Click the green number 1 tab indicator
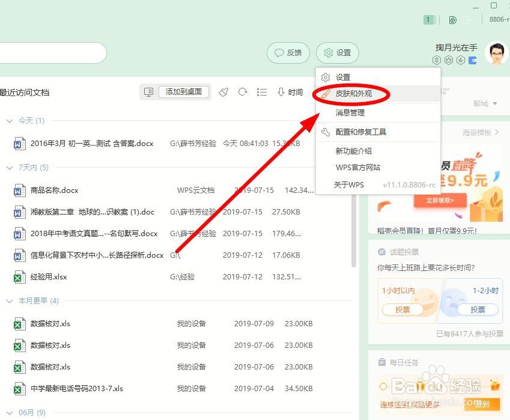 coord(428,19)
